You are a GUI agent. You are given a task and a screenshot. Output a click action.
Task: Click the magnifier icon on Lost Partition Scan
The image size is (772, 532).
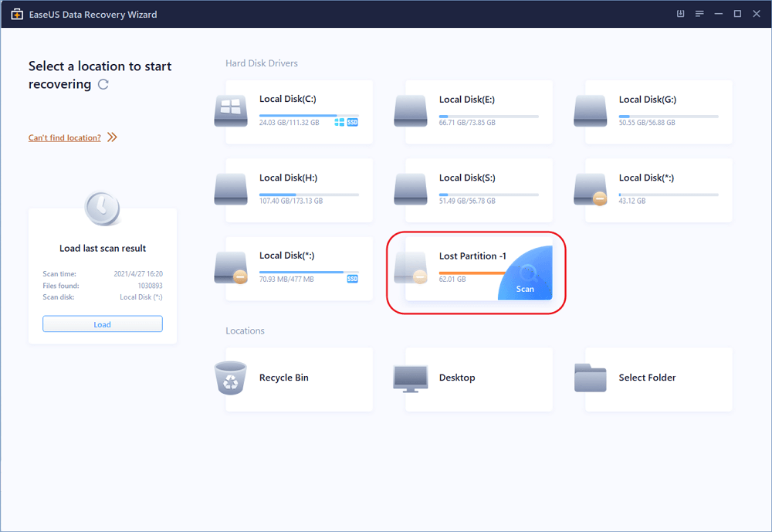point(529,272)
